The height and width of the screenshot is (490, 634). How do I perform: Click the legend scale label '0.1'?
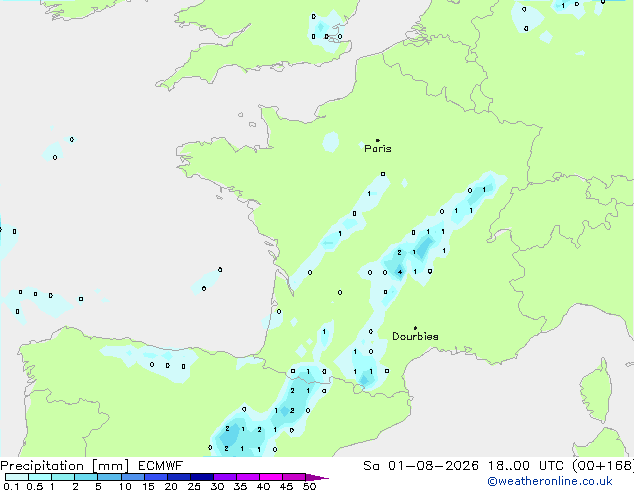[11, 486]
